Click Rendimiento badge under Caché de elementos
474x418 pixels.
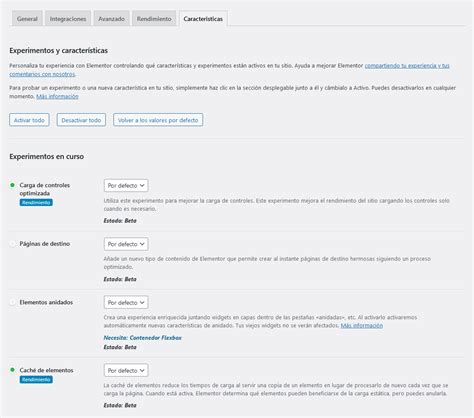coord(36,379)
